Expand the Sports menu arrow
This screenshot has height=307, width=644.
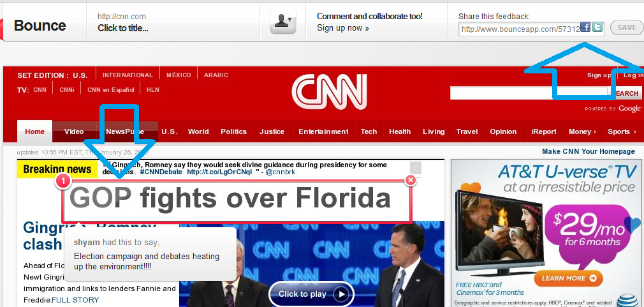click(634, 132)
